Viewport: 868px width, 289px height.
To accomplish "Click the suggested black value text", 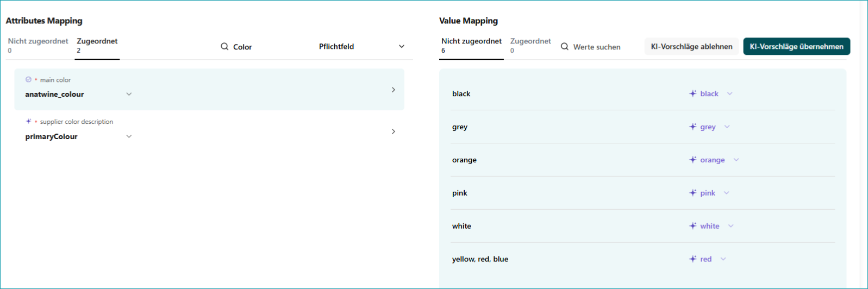I will point(709,93).
